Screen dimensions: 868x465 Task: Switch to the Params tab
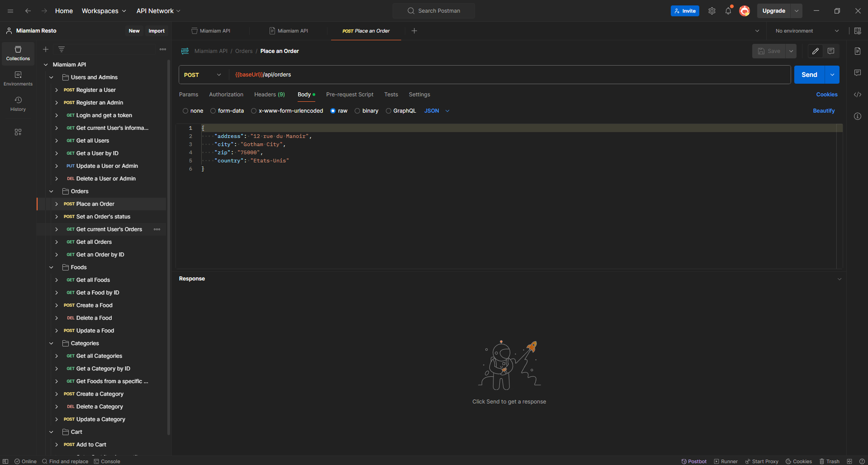click(189, 95)
